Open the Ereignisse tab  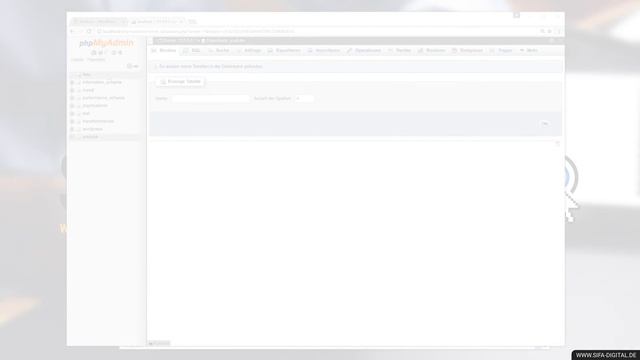click(467, 51)
